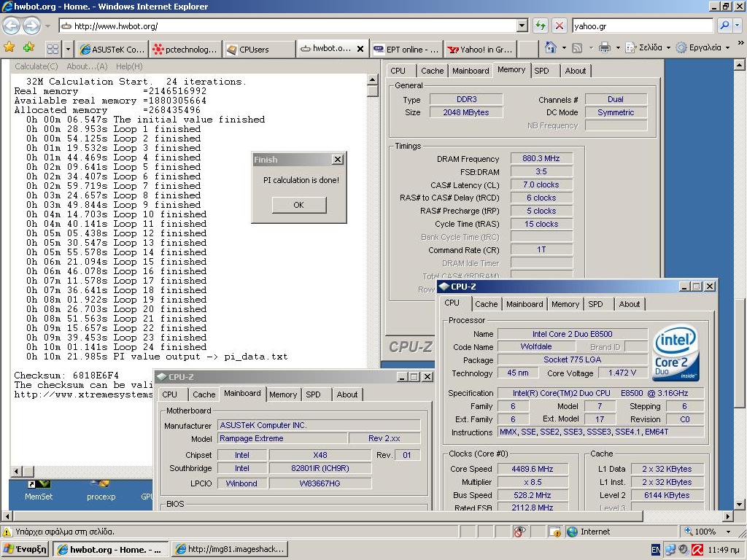Viewport: 747px width, 560px height.
Task: Click the horizontal scrollbar right arrow
Action: pos(728,516)
